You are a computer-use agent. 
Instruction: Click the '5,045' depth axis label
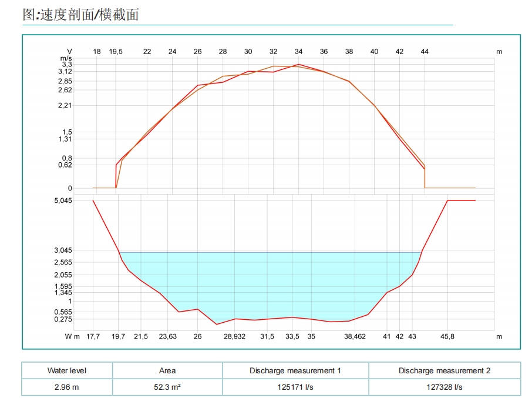63,200
